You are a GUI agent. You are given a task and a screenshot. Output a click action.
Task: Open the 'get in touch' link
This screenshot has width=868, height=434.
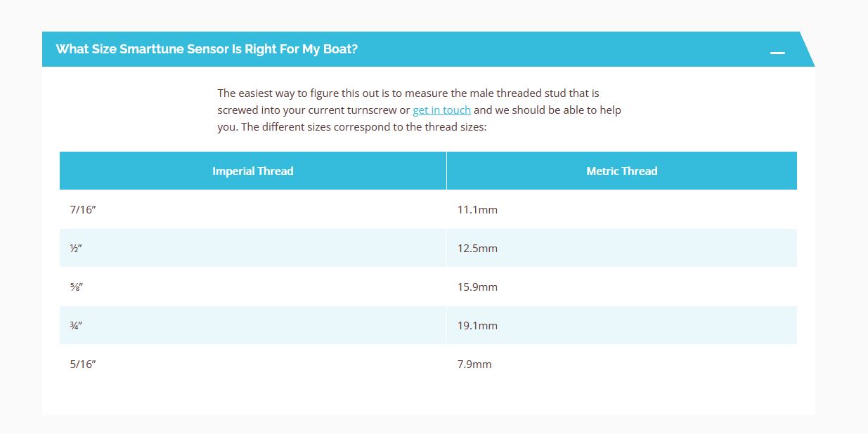pyautogui.click(x=441, y=110)
